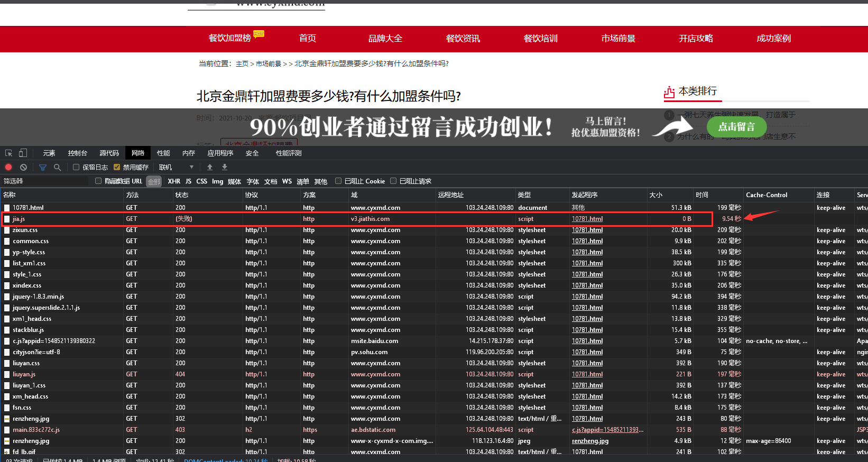
Task: Filter requests by WS type
Action: click(287, 181)
